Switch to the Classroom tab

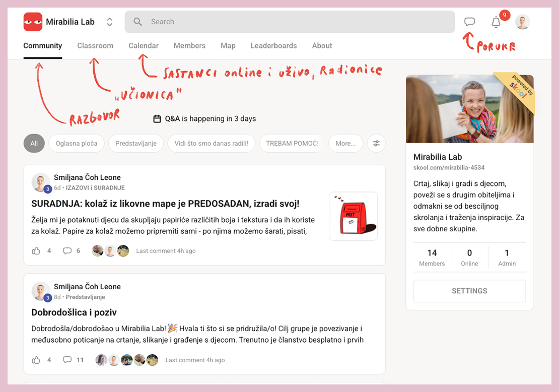(x=95, y=46)
